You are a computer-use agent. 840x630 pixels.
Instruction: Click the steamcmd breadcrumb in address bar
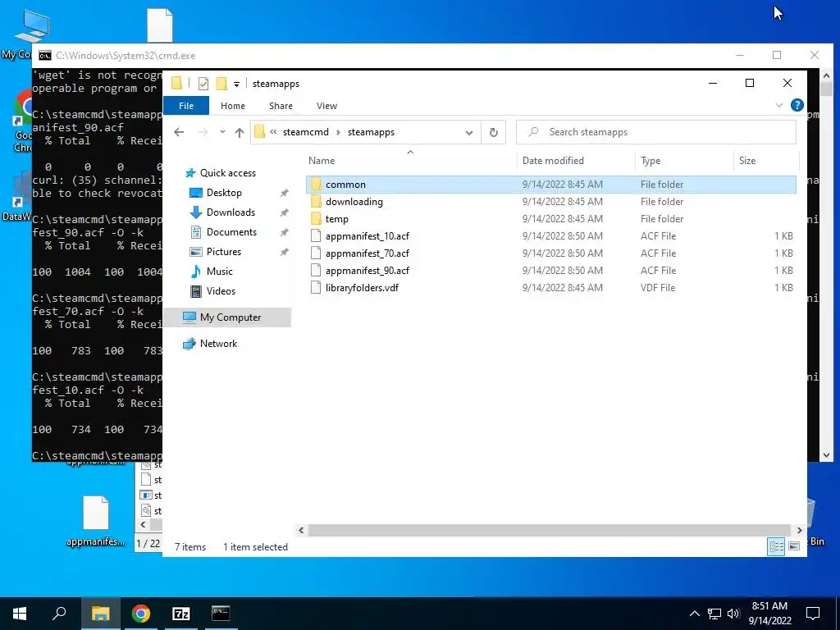coord(305,132)
